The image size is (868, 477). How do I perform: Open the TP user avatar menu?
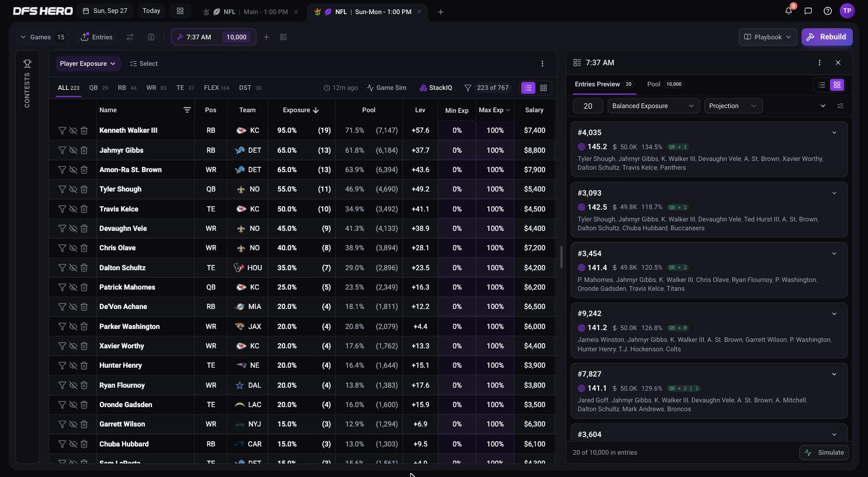click(847, 11)
